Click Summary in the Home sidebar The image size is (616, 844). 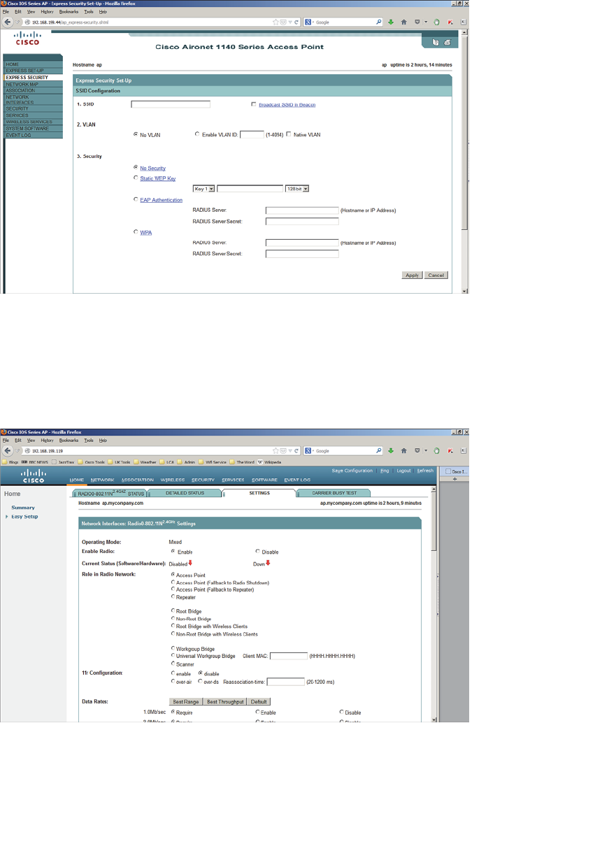[x=23, y=508]
